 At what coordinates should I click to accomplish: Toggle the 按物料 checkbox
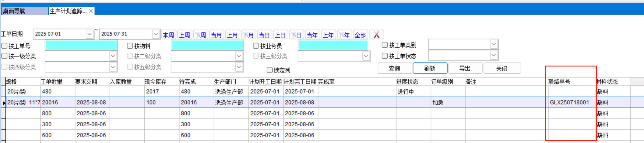(130, 46)
